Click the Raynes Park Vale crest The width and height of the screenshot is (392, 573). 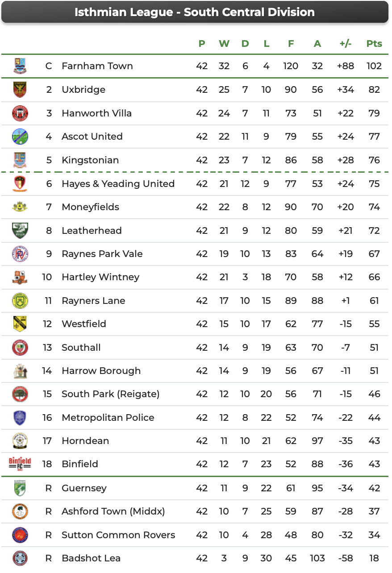pos(20,254)
